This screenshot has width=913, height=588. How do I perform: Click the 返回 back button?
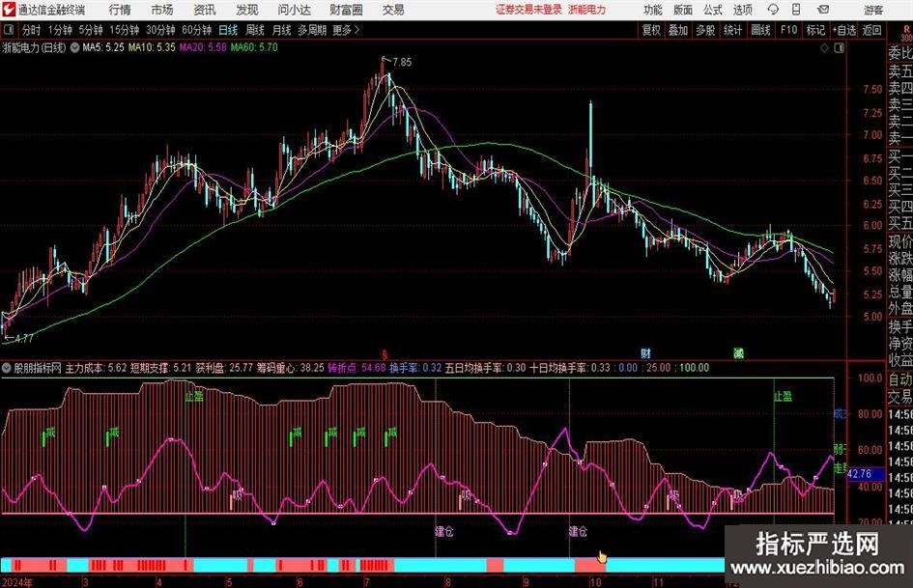(x=871, y=30)
